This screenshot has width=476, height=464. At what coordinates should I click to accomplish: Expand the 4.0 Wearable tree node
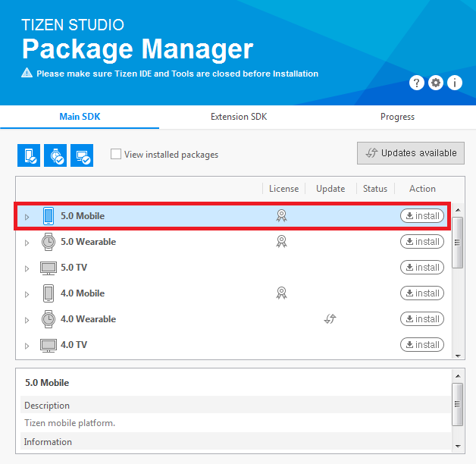[27, 320]
